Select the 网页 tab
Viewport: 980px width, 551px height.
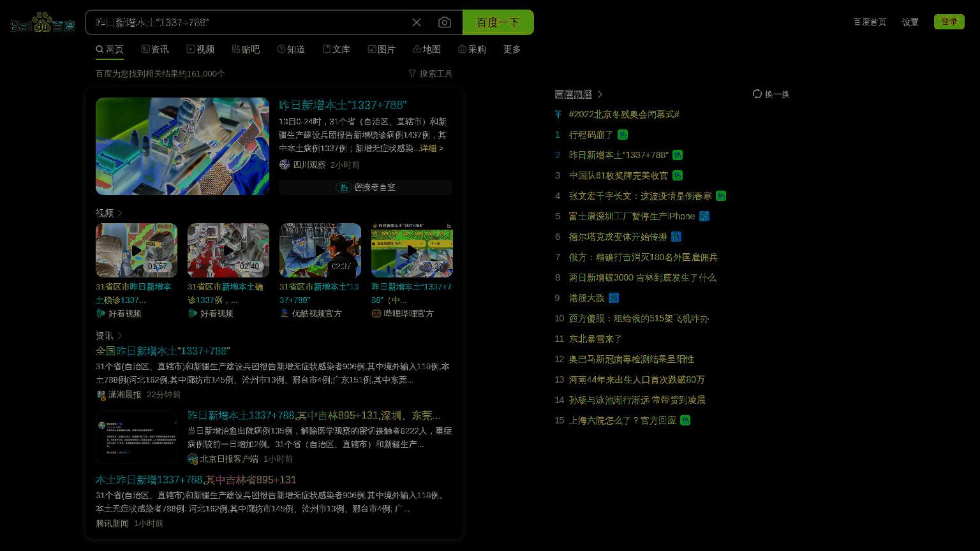[x=110, y=49]
